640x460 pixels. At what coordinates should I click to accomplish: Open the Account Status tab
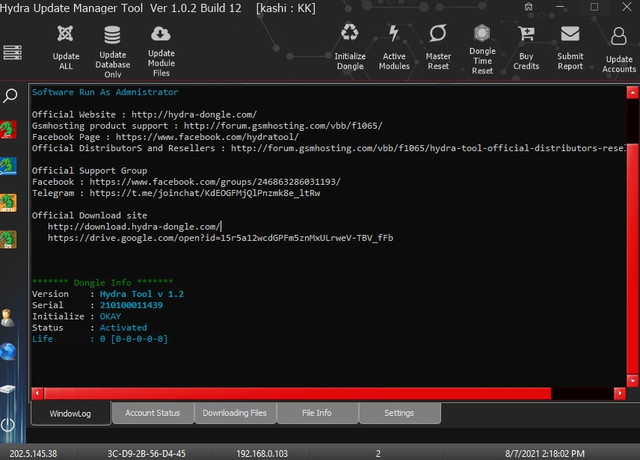point(152,413)
